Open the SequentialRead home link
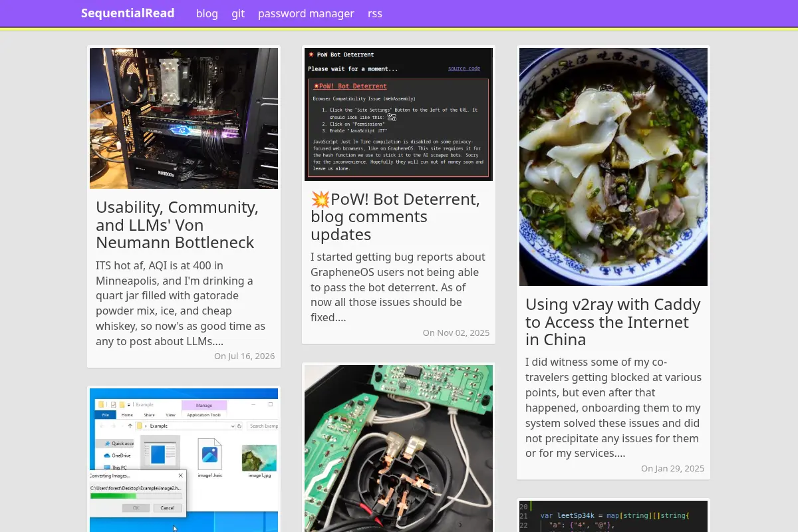798x532 pixels. coord(128,13)
